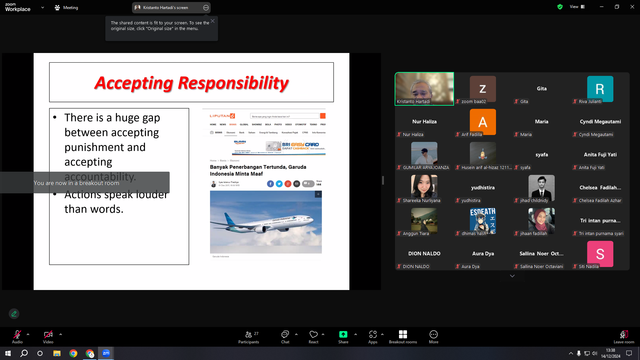Click the panel divider handle beside shared screen
The image size is (640, 360).
click(383, 180)
